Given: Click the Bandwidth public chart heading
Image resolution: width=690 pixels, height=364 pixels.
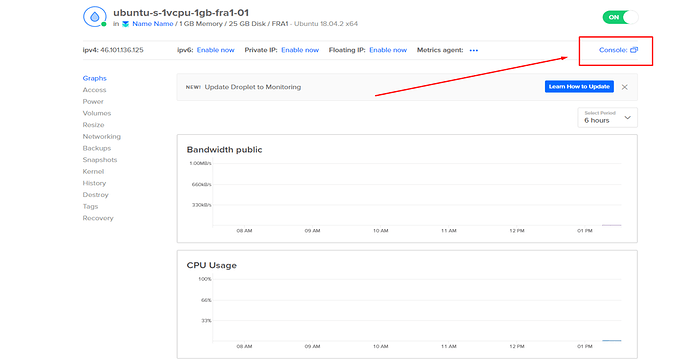Looking at the screenshot, I should click(224, 150).
